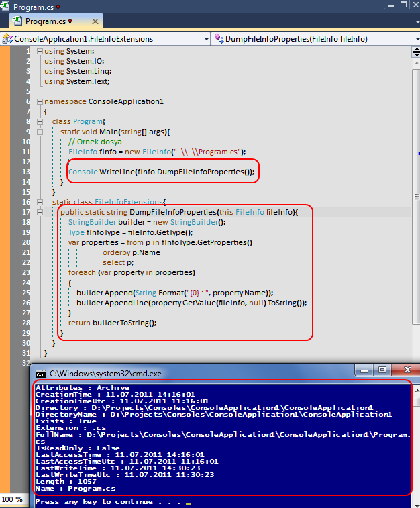
Task: Click the cmd.exe console window icon
Action: coord(41,373)
